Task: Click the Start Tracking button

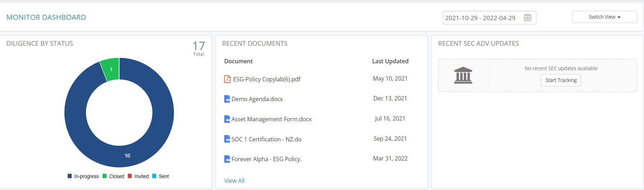Action: click(561, 80)
